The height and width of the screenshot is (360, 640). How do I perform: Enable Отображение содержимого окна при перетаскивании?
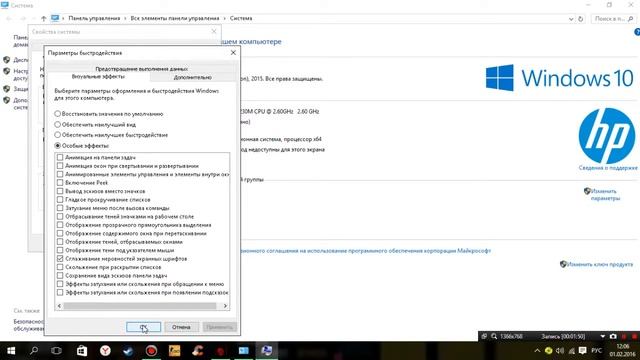pyautogui.click(x=60, y=233)
